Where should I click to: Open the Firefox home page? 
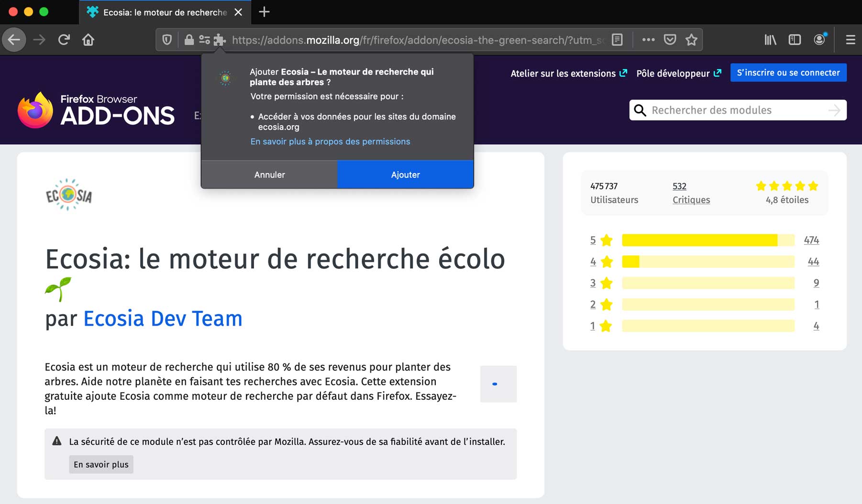point(88,40)
